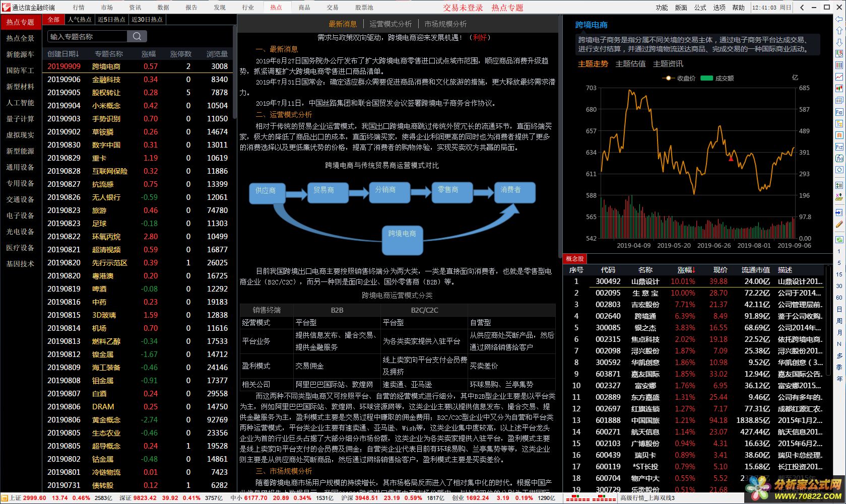Switch to 市场规模分析 section tab
846x504 pixels.
click(x=445, y=24)
